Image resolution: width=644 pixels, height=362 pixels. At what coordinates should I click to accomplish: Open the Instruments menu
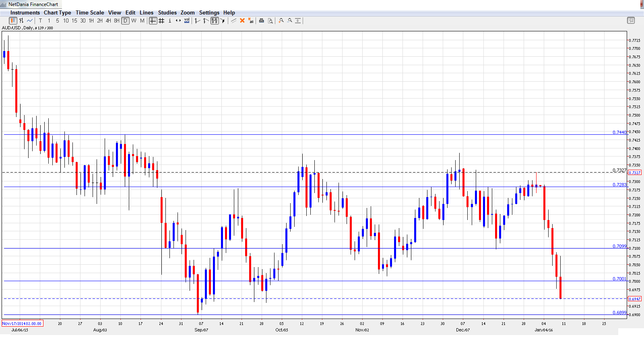pos(25,12)
